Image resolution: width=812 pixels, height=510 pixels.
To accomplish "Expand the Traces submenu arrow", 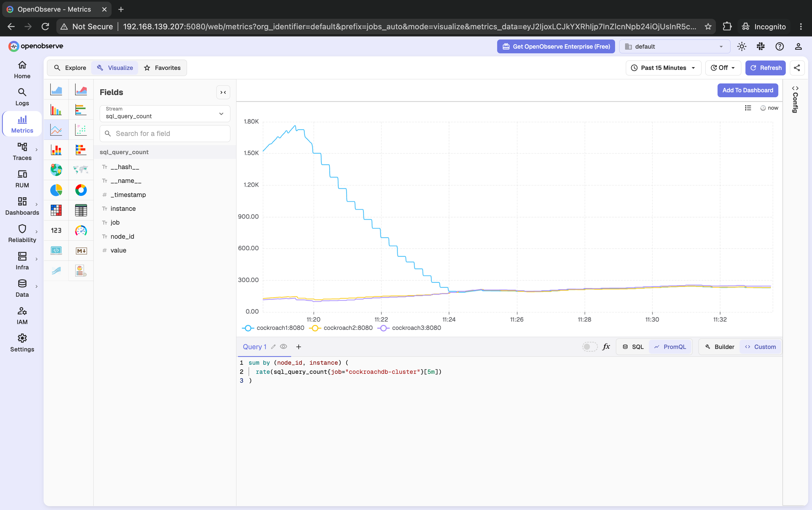I will [36, 150].
